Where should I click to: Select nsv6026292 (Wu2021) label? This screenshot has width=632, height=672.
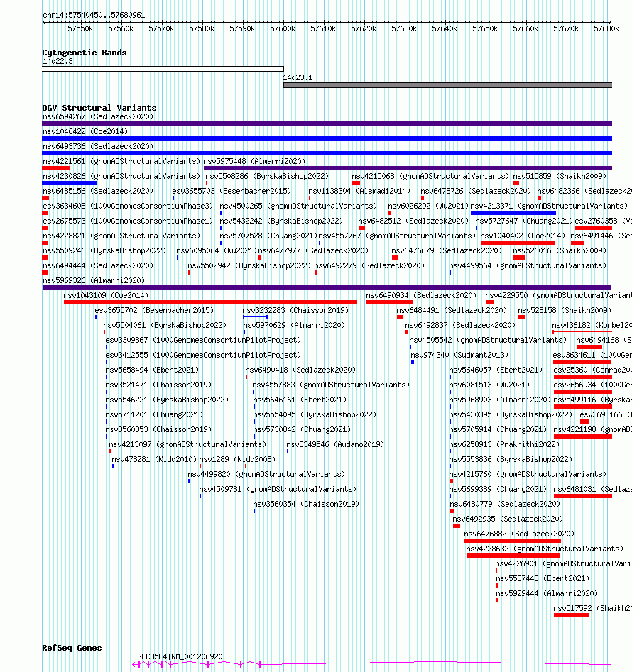tap(428, 206)
